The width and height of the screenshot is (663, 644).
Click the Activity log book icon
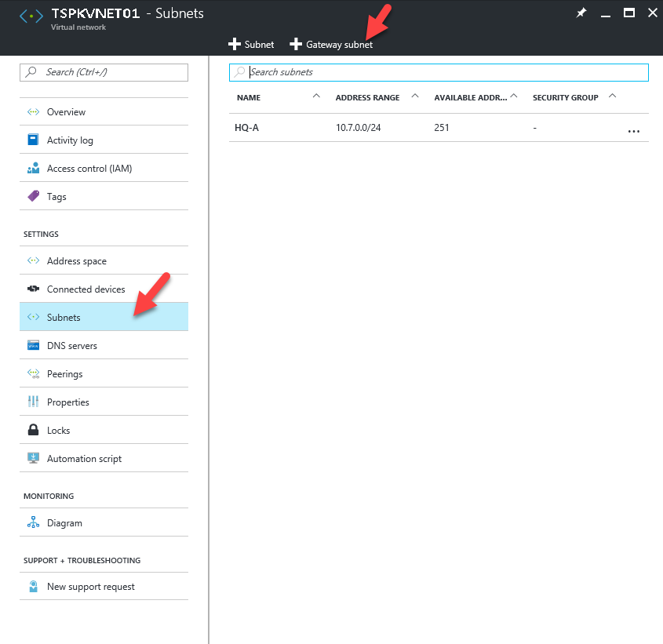coord(33,140)
